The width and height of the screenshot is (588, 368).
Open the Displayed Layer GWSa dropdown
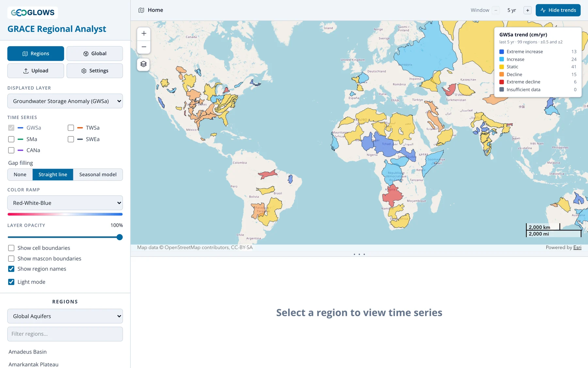coord(65,101)
